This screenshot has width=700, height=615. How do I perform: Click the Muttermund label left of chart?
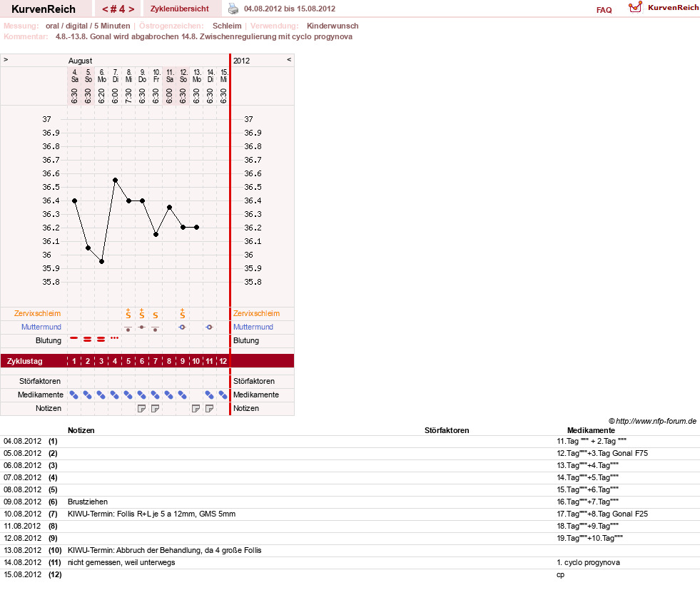(x=41, y=327)
